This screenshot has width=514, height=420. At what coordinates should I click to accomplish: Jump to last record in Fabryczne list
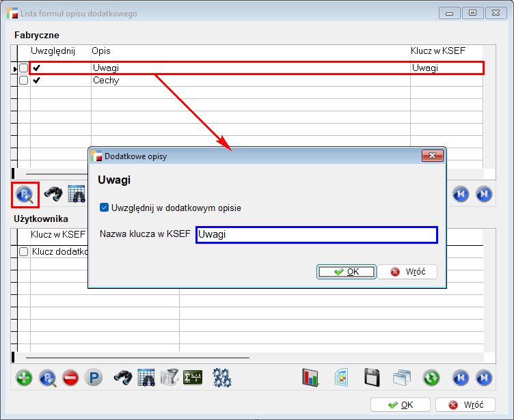(x=483, y=195)
